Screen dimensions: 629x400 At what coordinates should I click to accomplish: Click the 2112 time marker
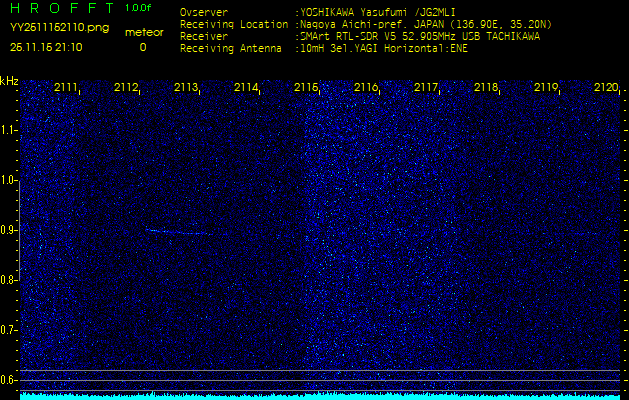(126, 87)
